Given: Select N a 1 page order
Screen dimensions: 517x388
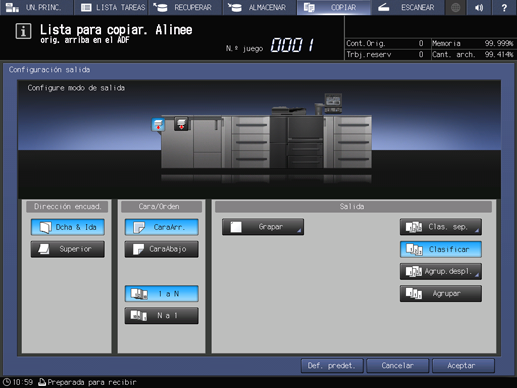Looking at the screenshot, I should pos(161,315).
